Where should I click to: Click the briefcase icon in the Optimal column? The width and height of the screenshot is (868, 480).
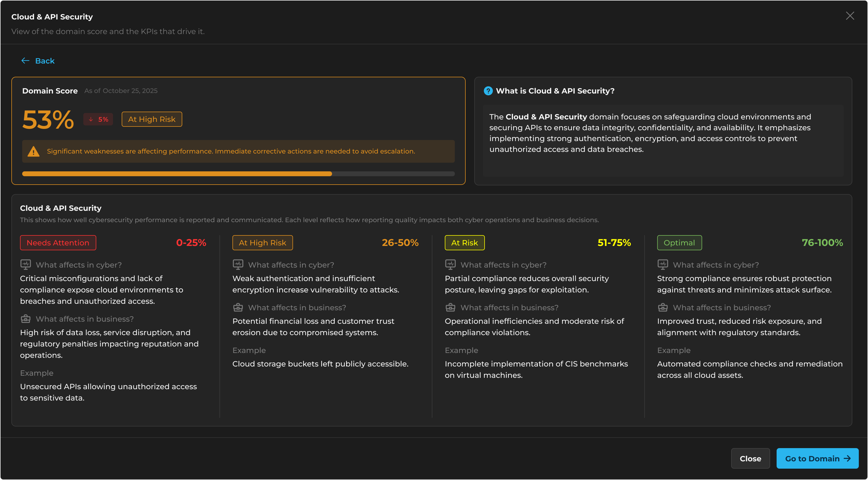[x=662, y=308]
